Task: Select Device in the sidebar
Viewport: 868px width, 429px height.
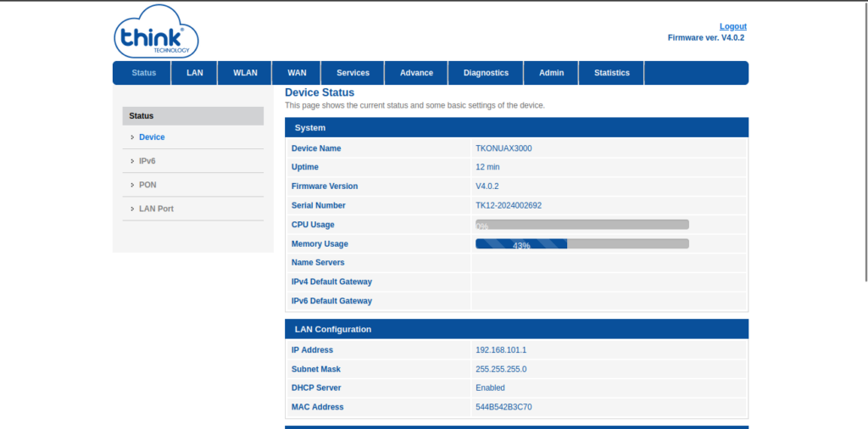Action: [152, 137]
